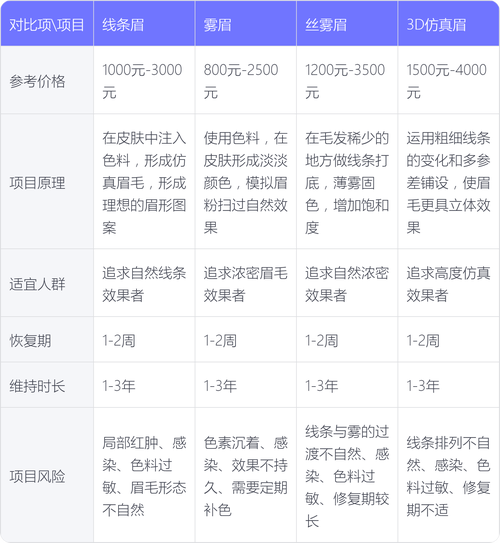Click the cell starting 在毛发稀少的地方
The image size is (500, 543).
347,181
